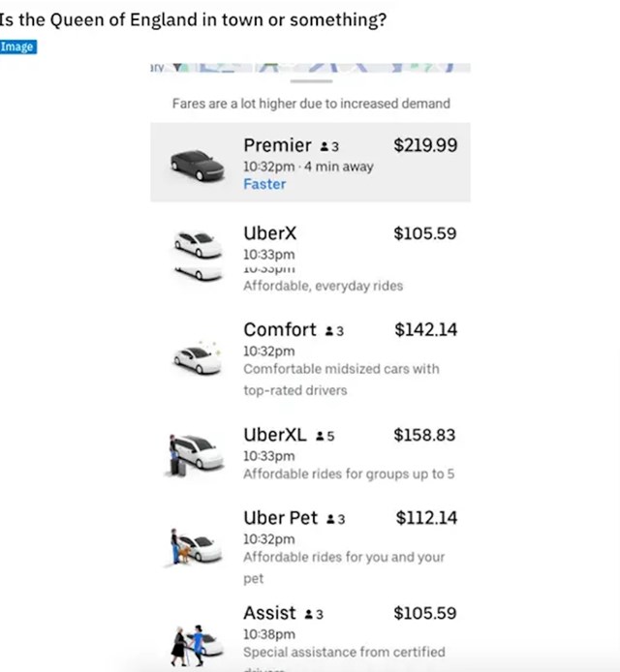
Task: Click the Uber Pet car with dog icon
Action: tap(195, 546)
